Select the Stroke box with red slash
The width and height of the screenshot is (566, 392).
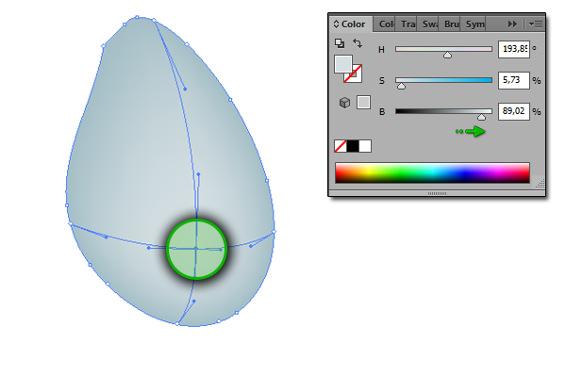356,76
